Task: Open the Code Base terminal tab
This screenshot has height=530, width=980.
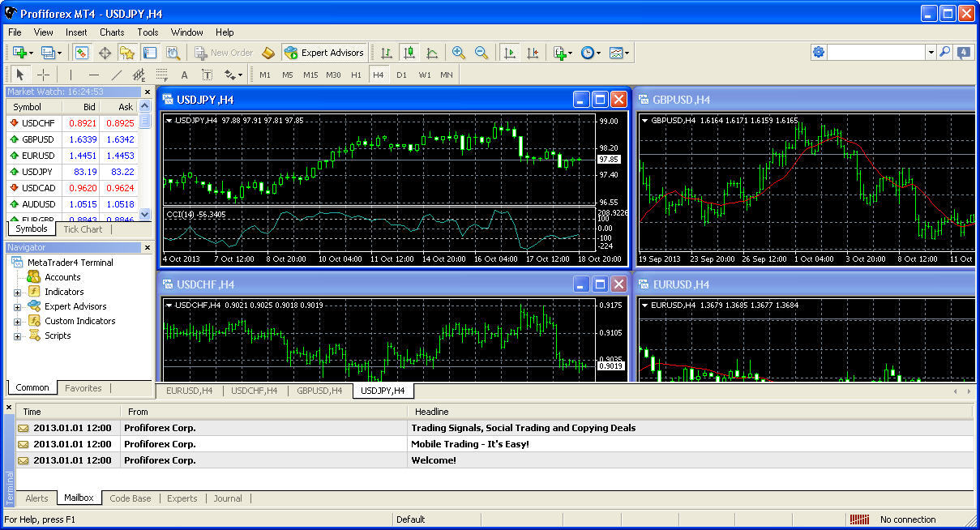Action: 130,498
